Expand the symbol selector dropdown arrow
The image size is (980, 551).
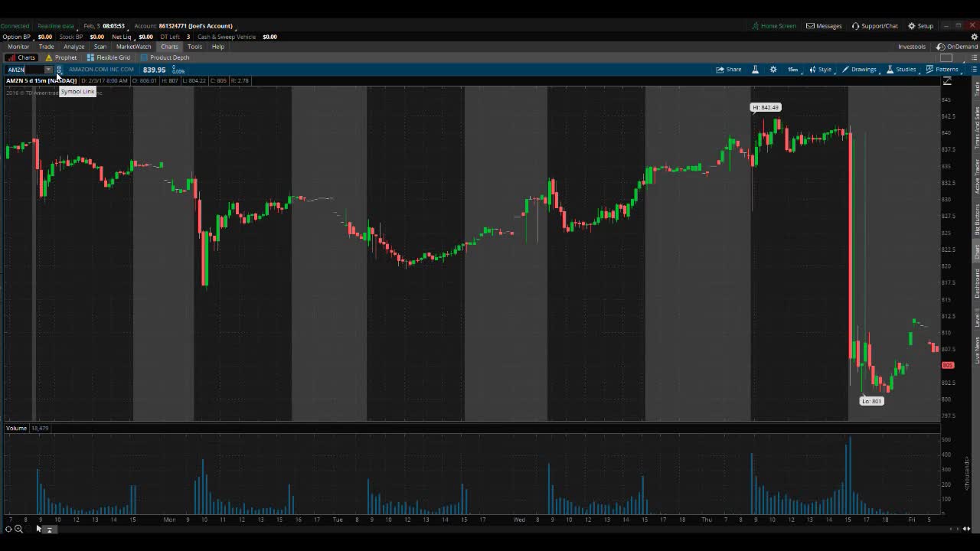click(48, 70)
